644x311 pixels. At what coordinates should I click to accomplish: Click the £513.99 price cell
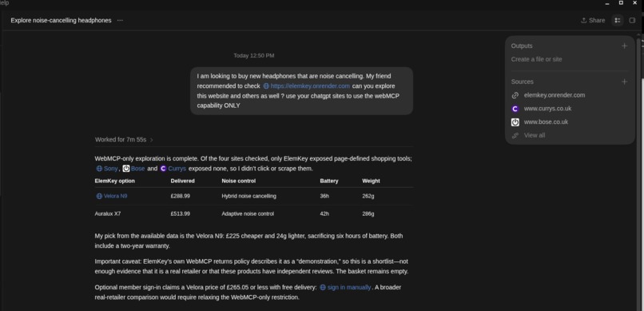tap(181, 213)
